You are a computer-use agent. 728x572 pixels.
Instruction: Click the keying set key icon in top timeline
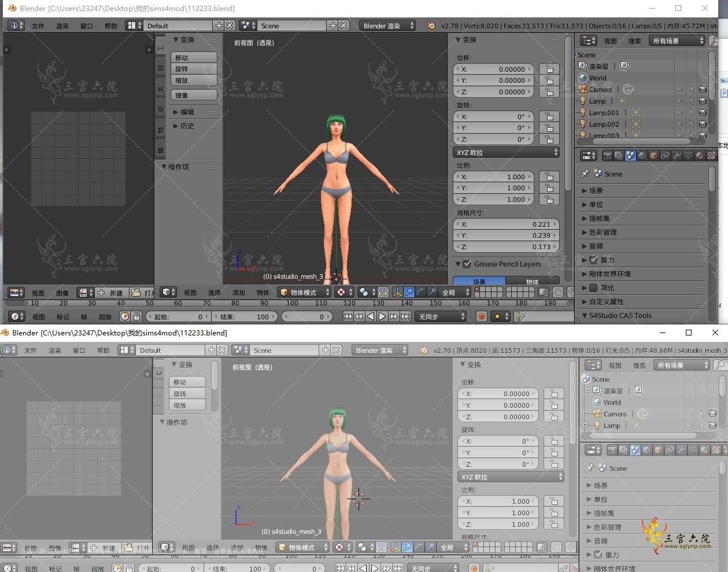520,316
